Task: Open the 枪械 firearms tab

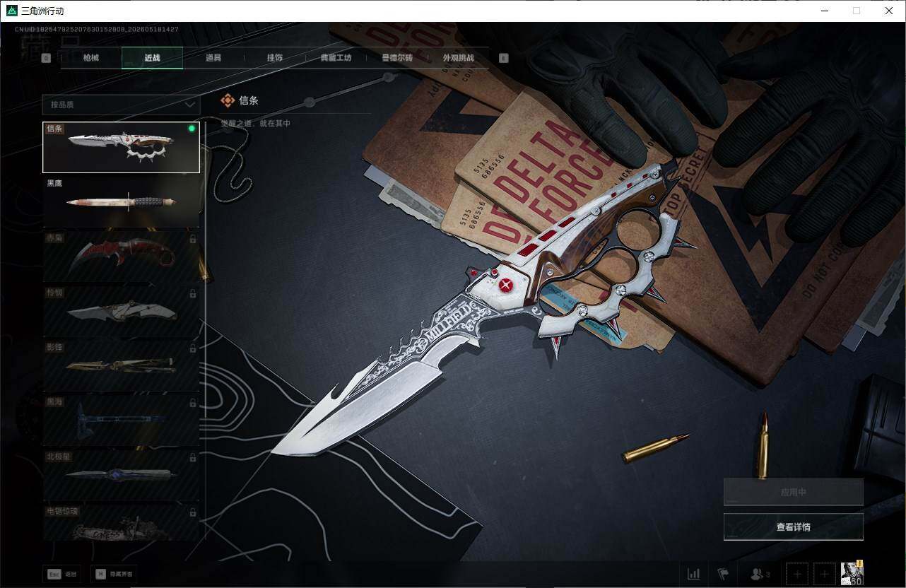Action: [91, 58]
